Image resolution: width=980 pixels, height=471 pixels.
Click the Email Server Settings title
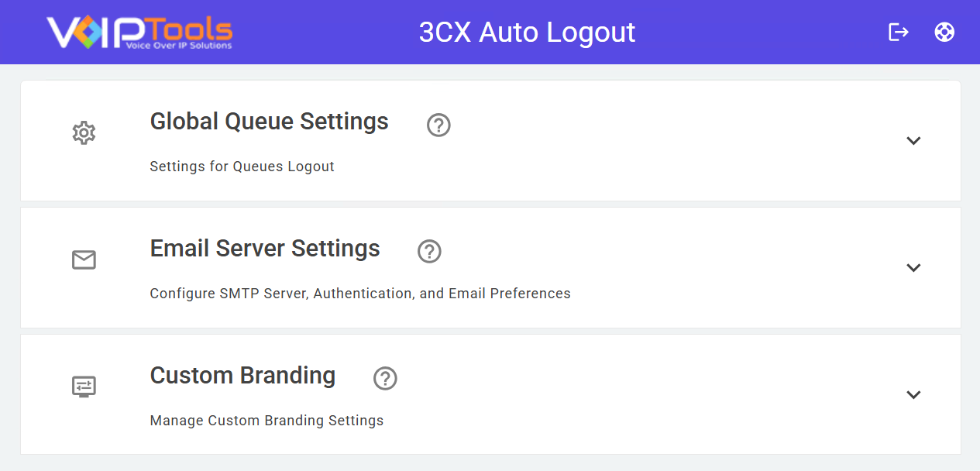(x=265, y=249)
